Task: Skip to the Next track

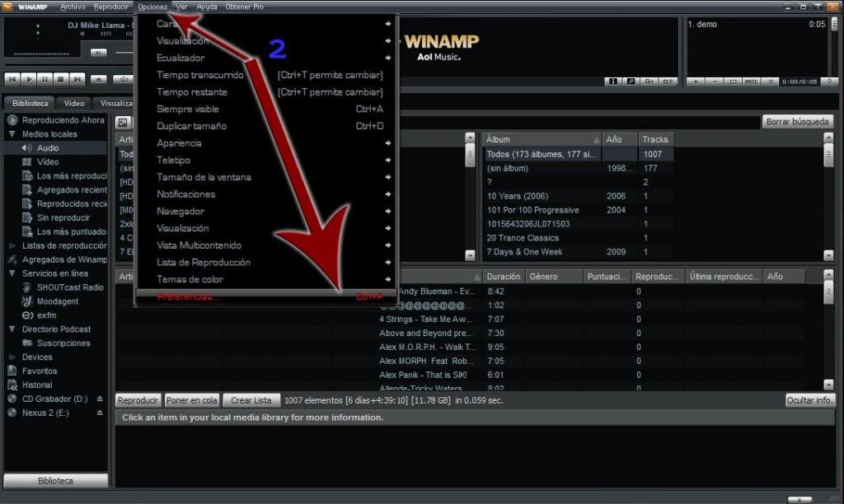Action: pos(77,79)
